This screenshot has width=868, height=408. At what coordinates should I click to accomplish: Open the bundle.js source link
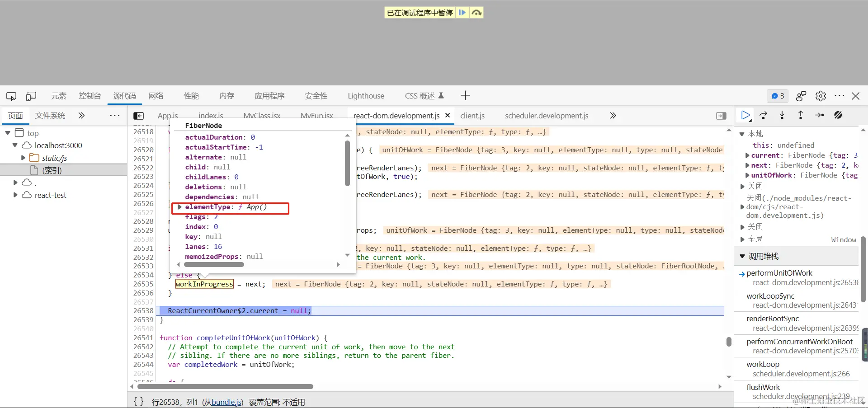click(x=227, y=402)
